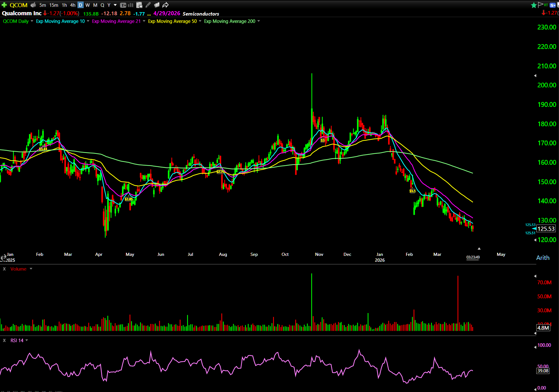Click the share arrow icon
Viewport: 559px width, 392px height.
(166, 5)
